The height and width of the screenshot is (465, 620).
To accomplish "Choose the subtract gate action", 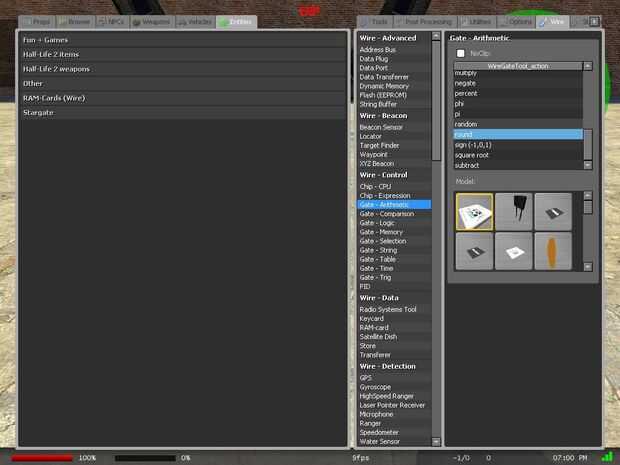I will coord(518,165).
